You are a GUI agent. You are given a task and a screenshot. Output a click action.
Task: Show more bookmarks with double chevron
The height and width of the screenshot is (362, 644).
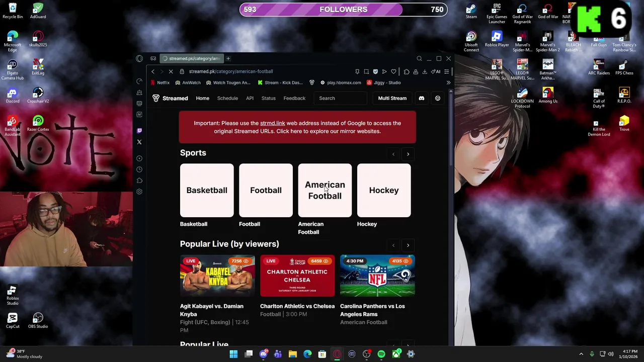tap(448, 82)
